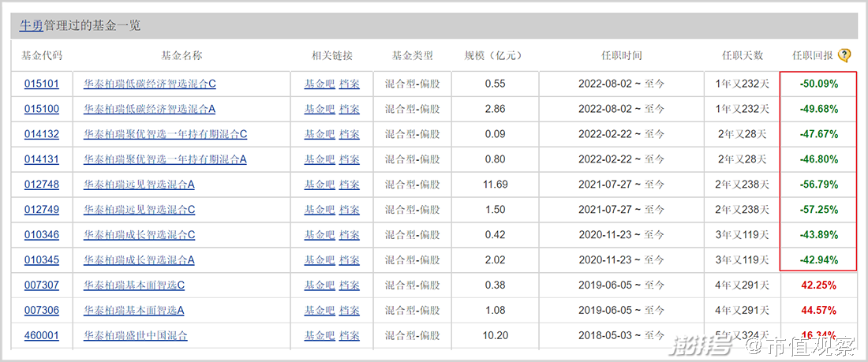
Task: Open fund code 012748 link
Action: [42, 185]
